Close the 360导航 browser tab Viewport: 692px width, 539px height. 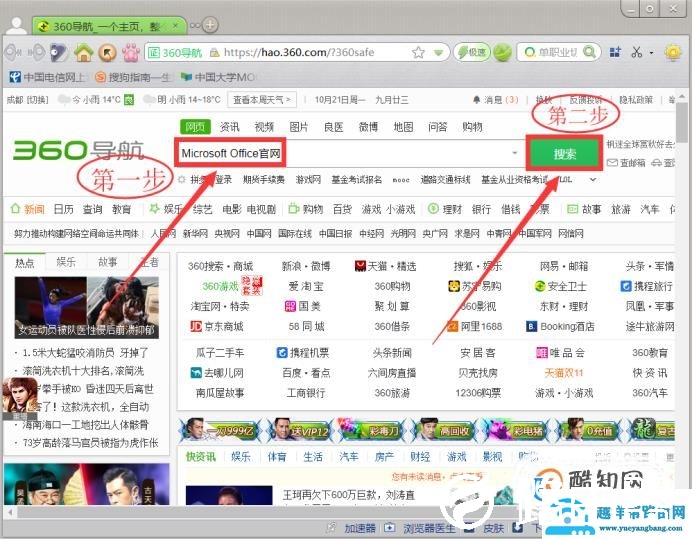coord(176,26)
